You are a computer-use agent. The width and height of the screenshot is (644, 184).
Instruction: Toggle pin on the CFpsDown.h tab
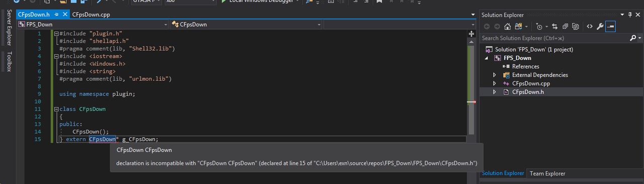point(57,15)
